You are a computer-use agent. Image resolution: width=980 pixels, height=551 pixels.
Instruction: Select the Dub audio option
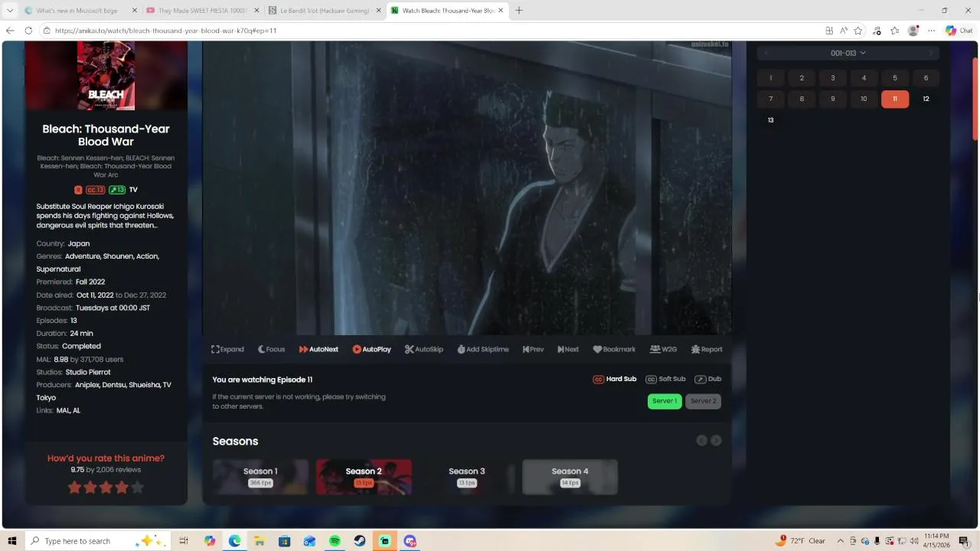tap(708, 379)
